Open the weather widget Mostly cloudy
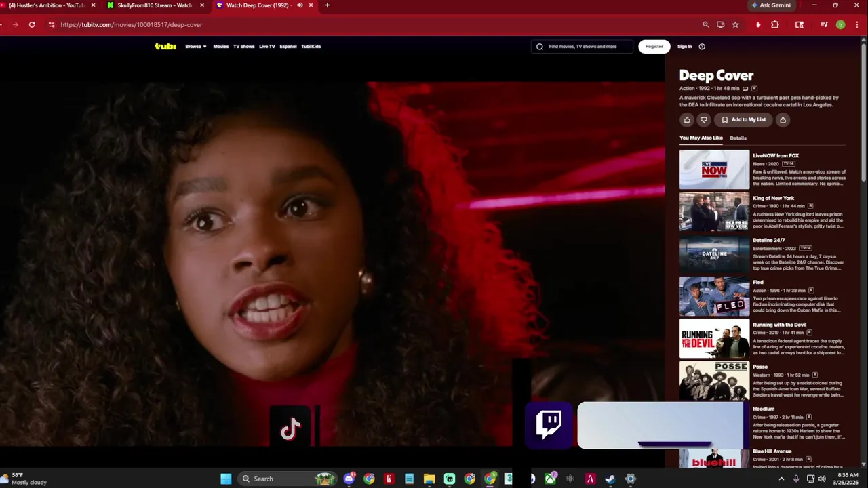The image size is (868, 488). point(24,479)
